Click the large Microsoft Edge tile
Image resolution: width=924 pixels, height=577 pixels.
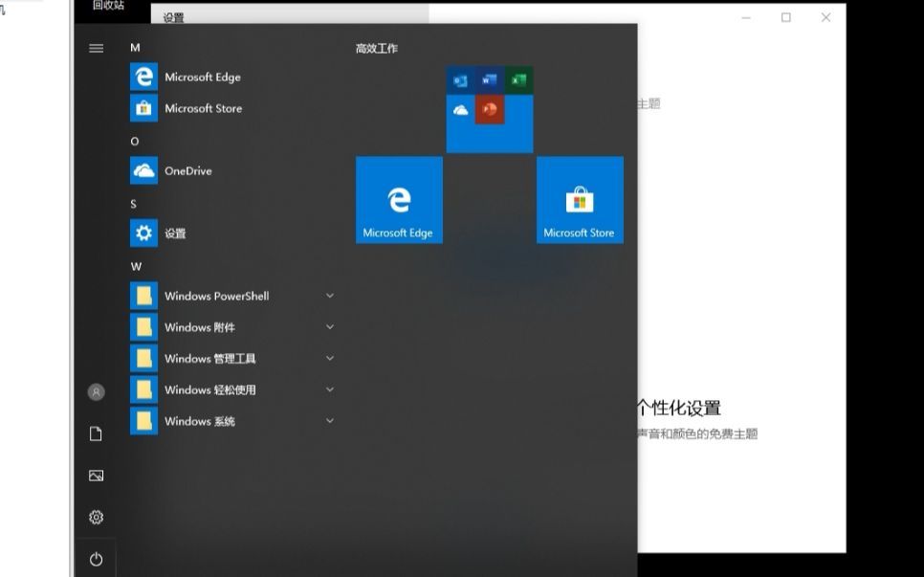(399, 200)
